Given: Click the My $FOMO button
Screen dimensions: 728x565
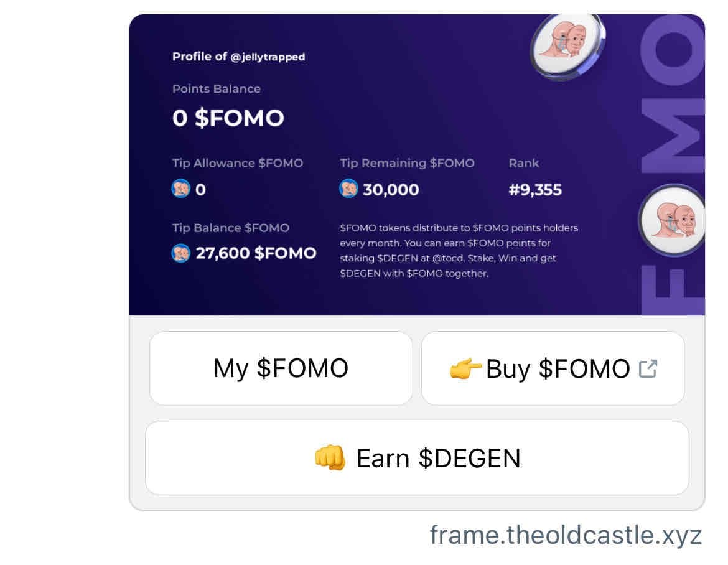Looking at the screenshot, I should [281, 368].
